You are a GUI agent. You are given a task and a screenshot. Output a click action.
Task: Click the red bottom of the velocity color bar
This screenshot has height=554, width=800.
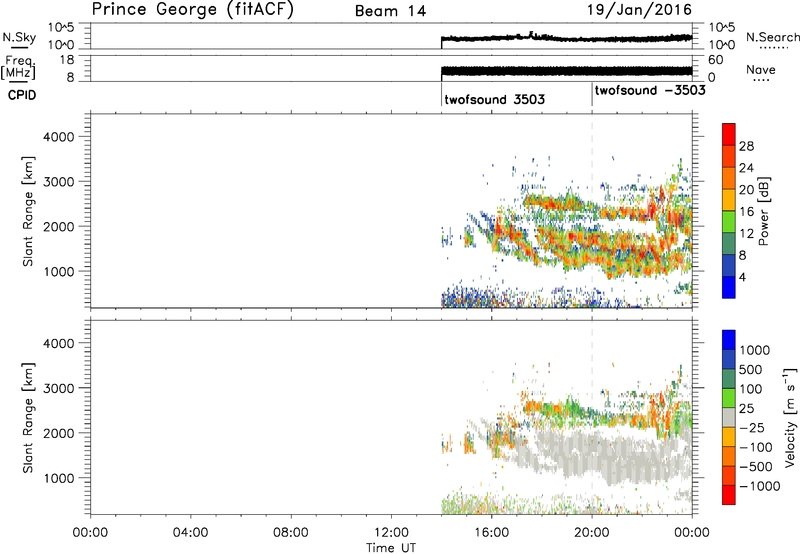pyautogui.click(x=729, y=495)
